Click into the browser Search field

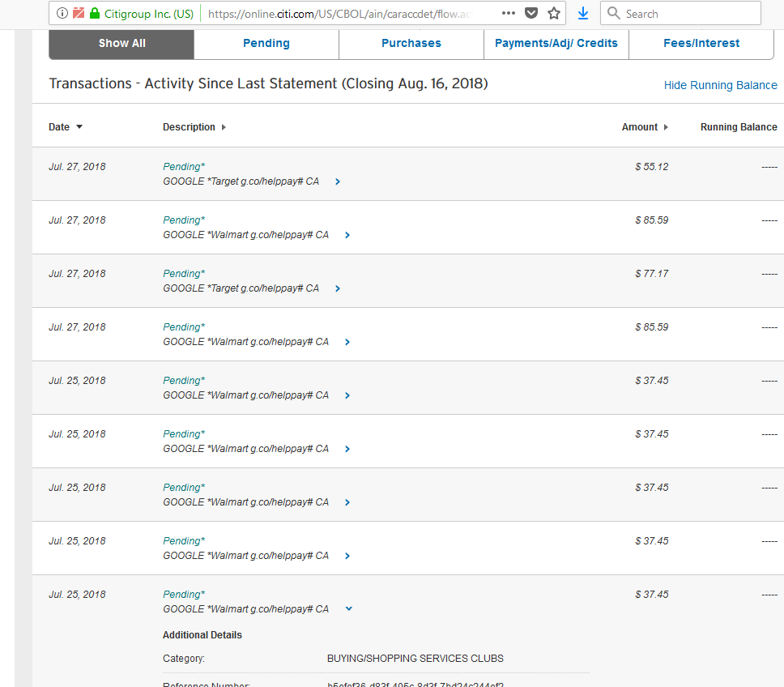pyautogui.click(x=681, y=14)
